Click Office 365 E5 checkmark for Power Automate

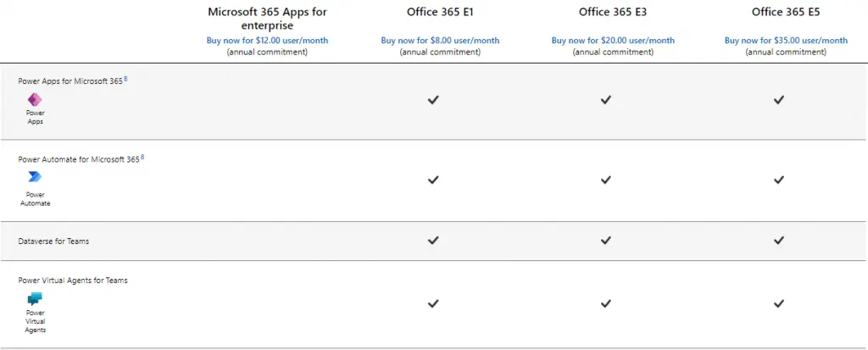[x=779, y=180]
